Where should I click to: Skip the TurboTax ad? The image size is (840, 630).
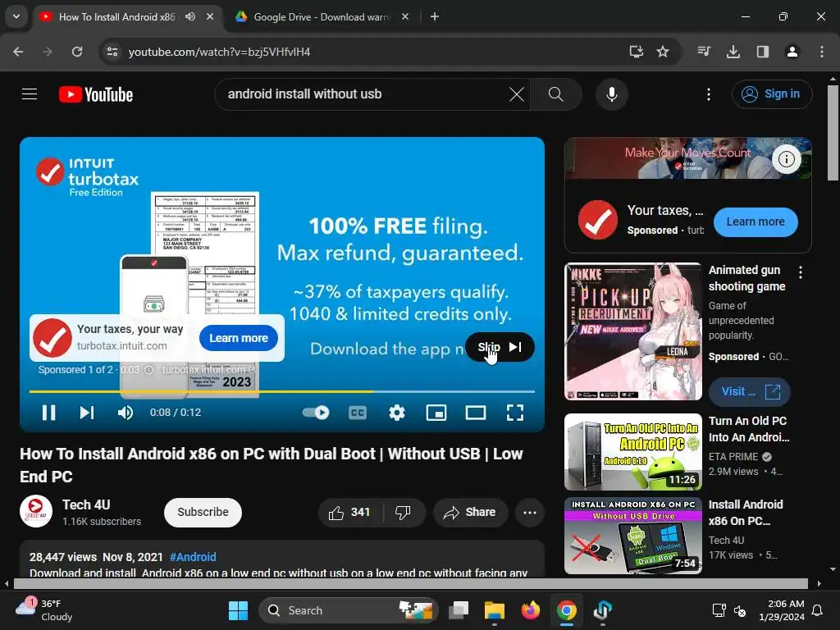coord(500,347)
